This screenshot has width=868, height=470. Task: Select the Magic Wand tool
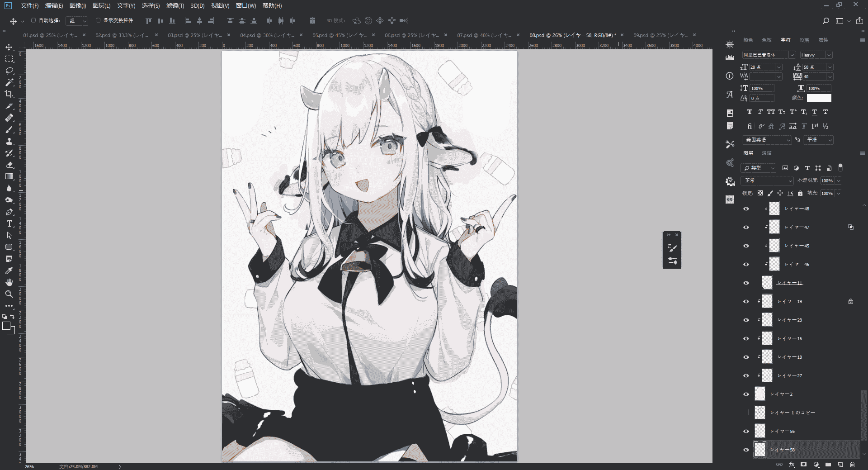coord(9,83)
